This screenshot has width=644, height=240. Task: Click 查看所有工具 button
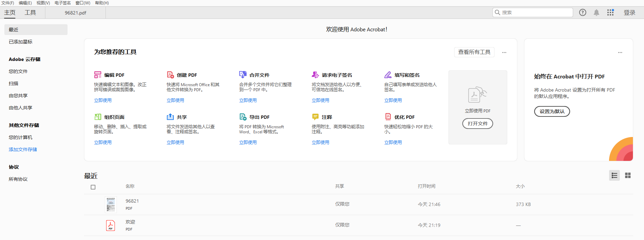coord(474,52)
